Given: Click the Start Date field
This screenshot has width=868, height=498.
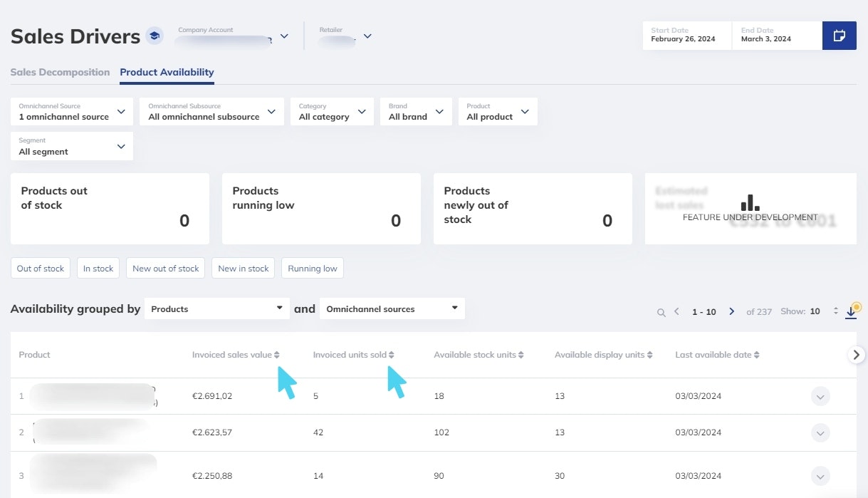Looking at the screenshot, I should (x=686, y=36).
